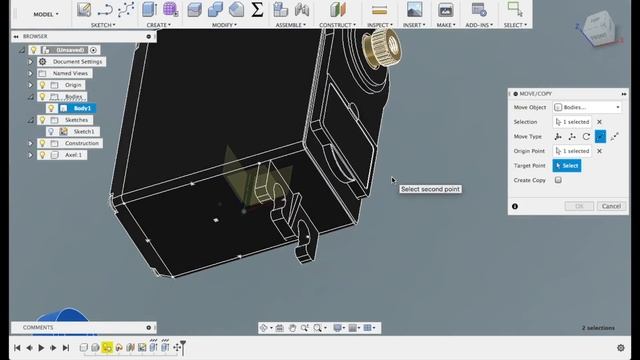Expand the Axel:1 component
The image size is (640, 360).
tap(30, 155)
